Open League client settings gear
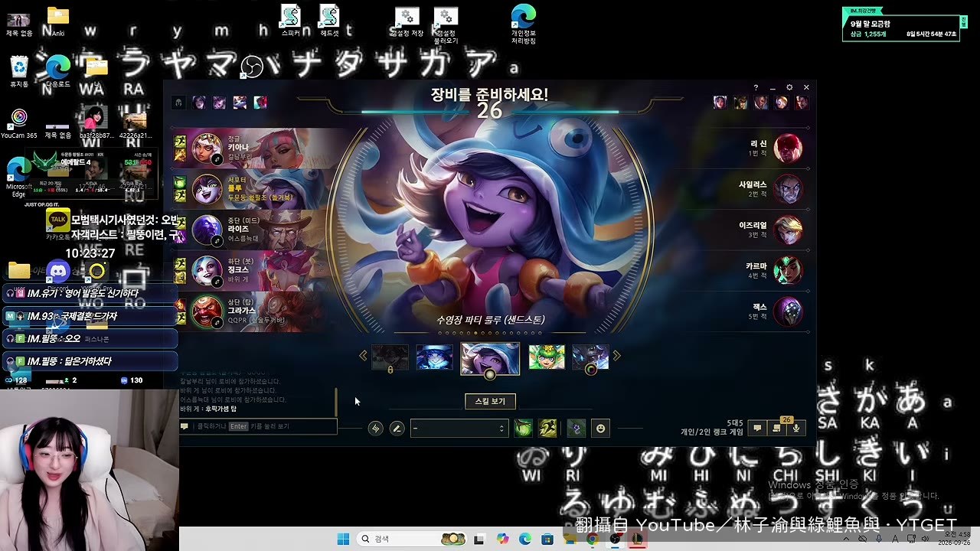 tap(789, 88)
